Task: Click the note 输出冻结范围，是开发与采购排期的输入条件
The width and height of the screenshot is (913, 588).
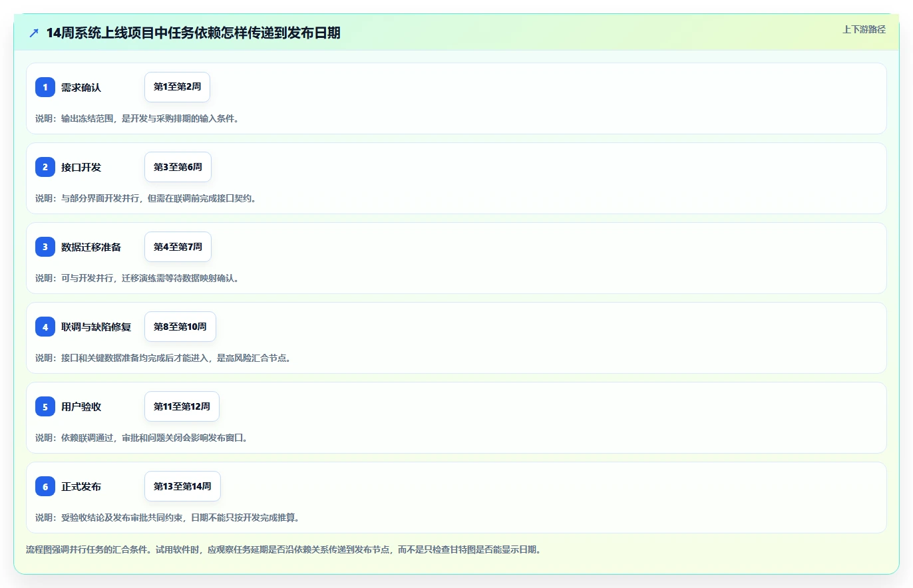Action: point(137,118)
